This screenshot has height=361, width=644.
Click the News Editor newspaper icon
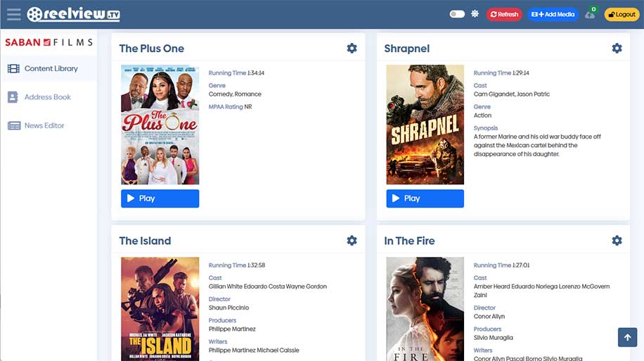pos(14,125)
